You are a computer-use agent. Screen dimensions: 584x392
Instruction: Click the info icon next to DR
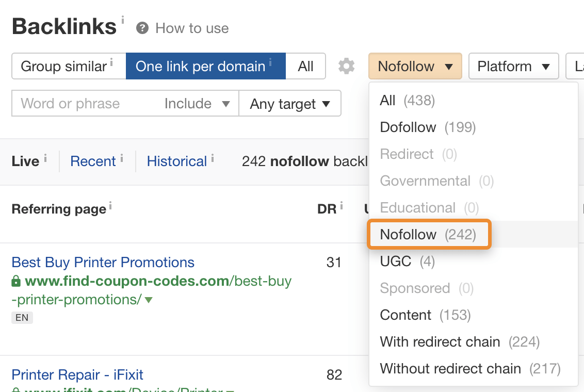(x=342, y=206)
